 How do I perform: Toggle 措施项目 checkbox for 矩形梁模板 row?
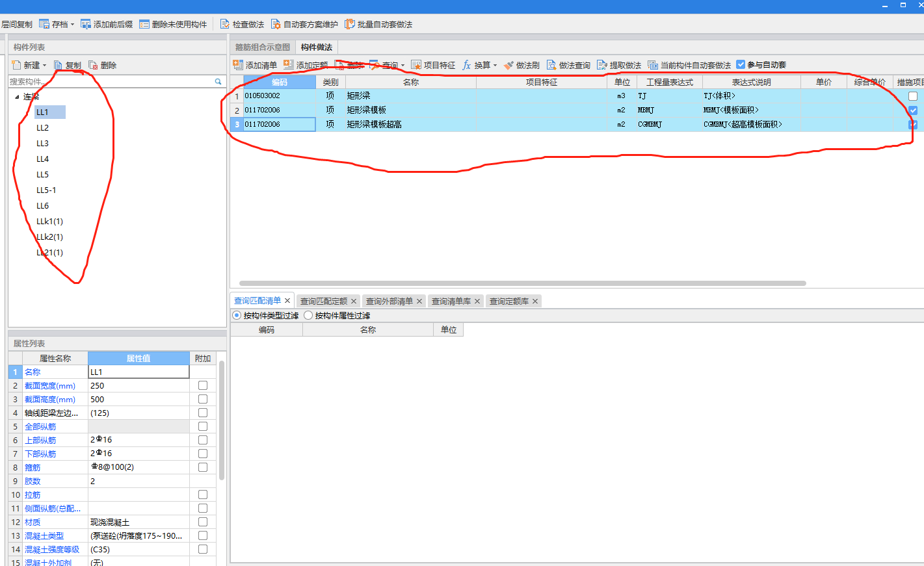(913, 110)
